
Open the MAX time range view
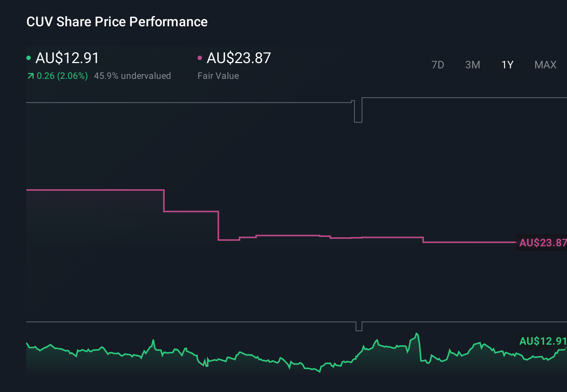point(545,65)
